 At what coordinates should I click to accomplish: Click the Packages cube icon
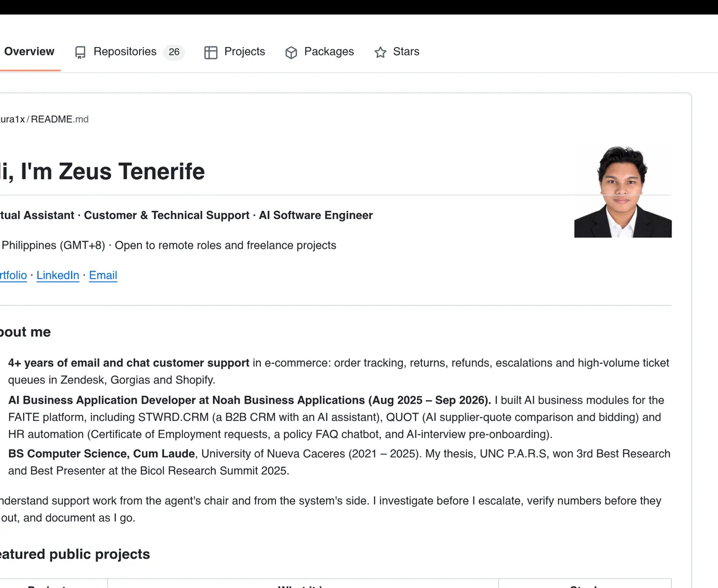tap(291, 52)
